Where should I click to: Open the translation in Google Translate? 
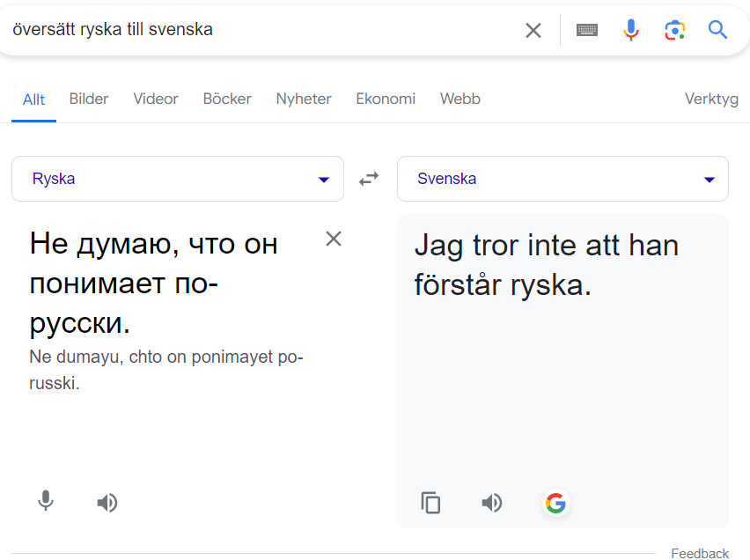click(555, 503)
